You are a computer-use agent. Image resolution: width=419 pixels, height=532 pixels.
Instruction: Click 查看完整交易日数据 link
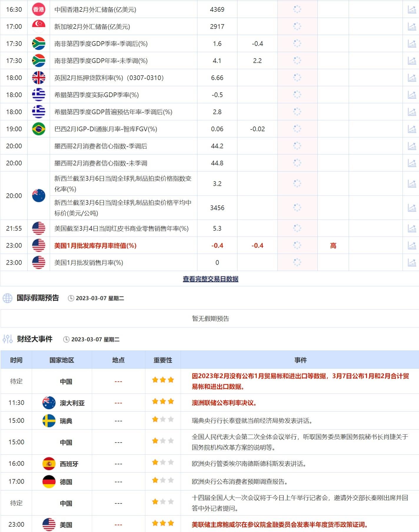point(210,279)
